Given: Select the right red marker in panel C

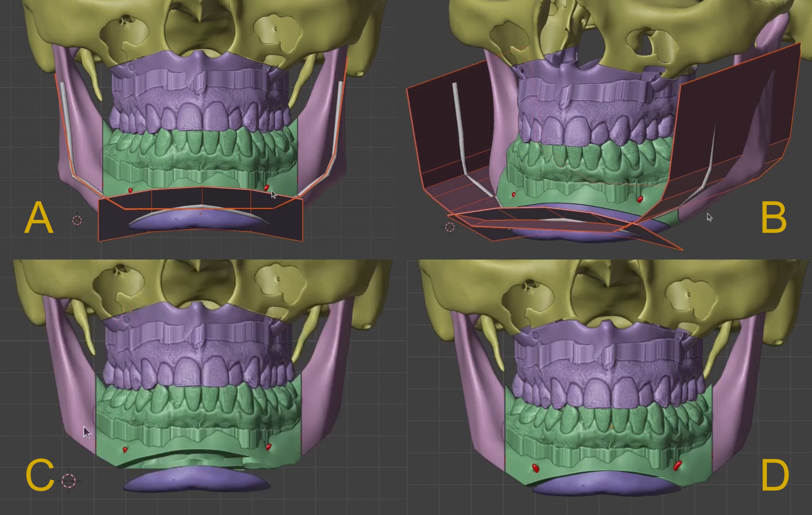Looking at the screenshot, I should (268, 447).
